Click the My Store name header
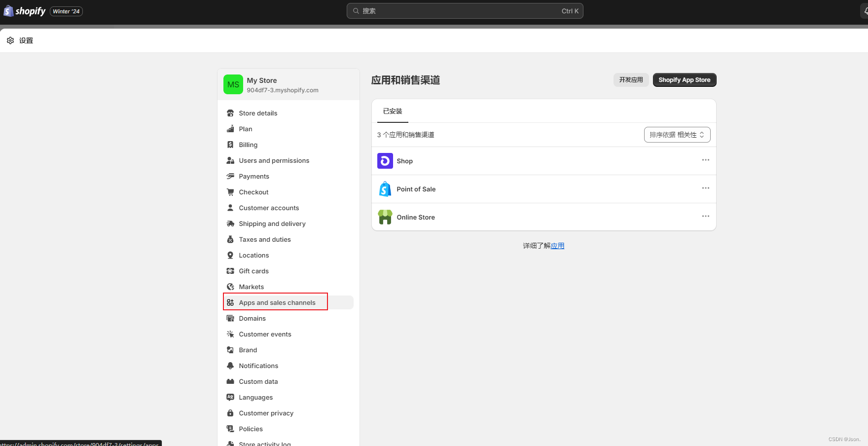The width and height of the screenshot is (868, 446). [262, 80]
